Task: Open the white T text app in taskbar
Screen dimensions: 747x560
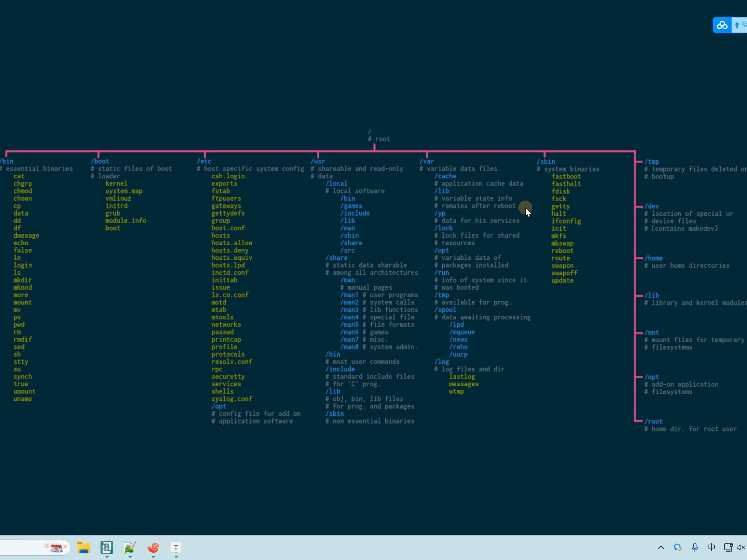Action: pos(176,547)
